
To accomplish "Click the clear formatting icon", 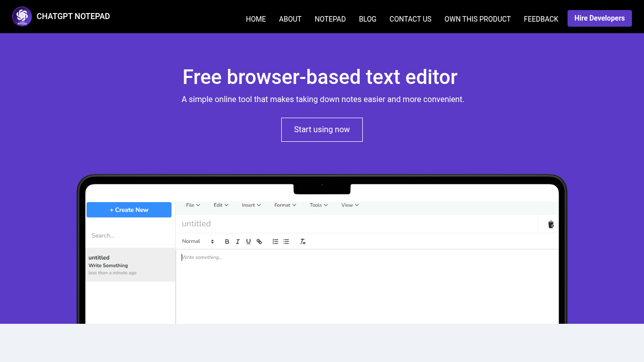I will point(302,241).
